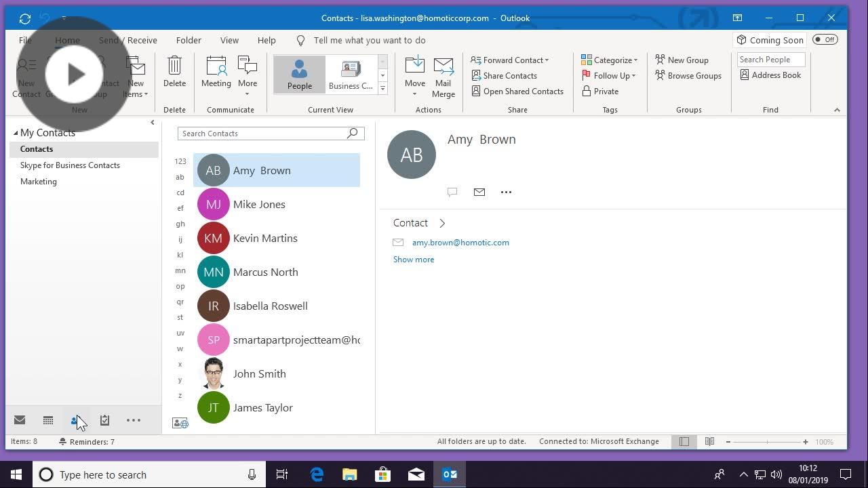Click the zoom slider in status bar
The image size is (868, 488).
[x=767, y=442]
